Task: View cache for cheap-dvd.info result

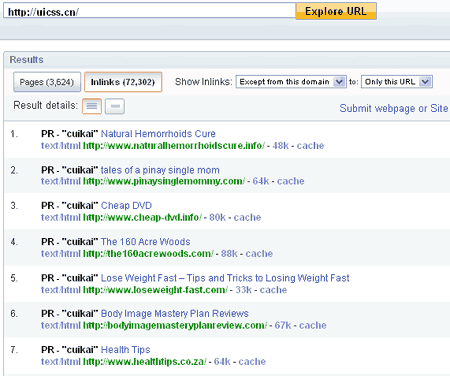Action: point(247,217)
